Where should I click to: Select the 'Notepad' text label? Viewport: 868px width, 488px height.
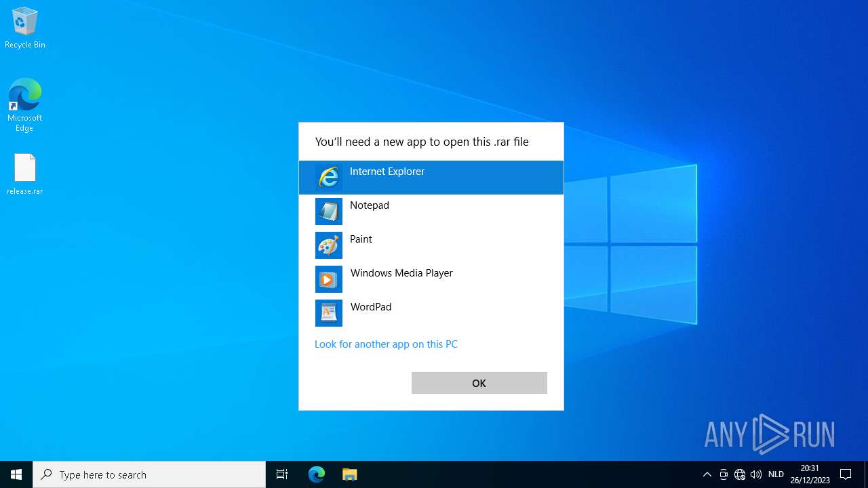point(370,205)
